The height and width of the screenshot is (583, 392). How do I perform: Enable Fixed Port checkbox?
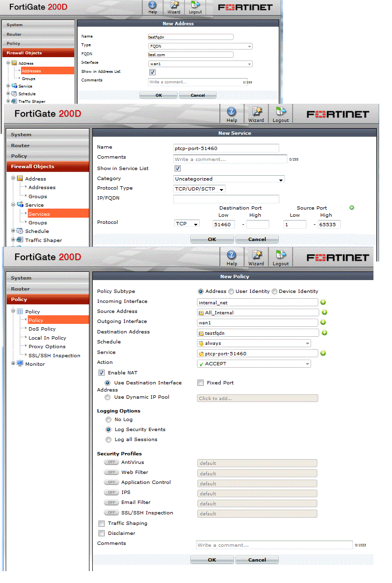click(200, 382)
